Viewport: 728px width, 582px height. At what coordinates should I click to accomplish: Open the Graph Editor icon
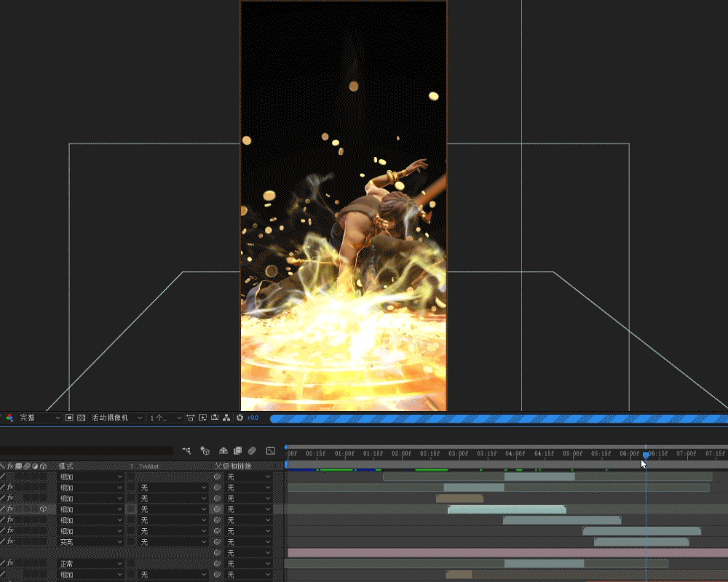click(271, 450)
